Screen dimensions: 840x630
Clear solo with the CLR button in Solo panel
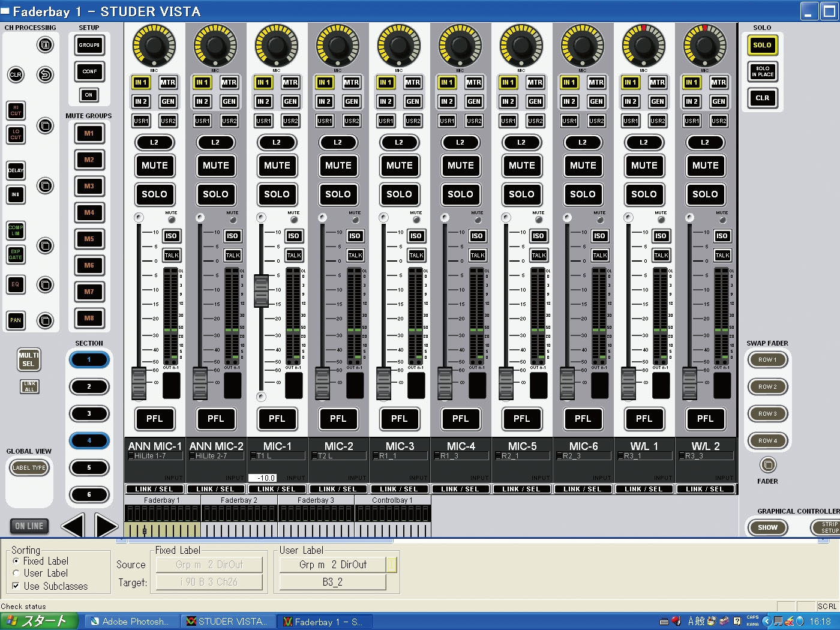click(x=763, y=98)
